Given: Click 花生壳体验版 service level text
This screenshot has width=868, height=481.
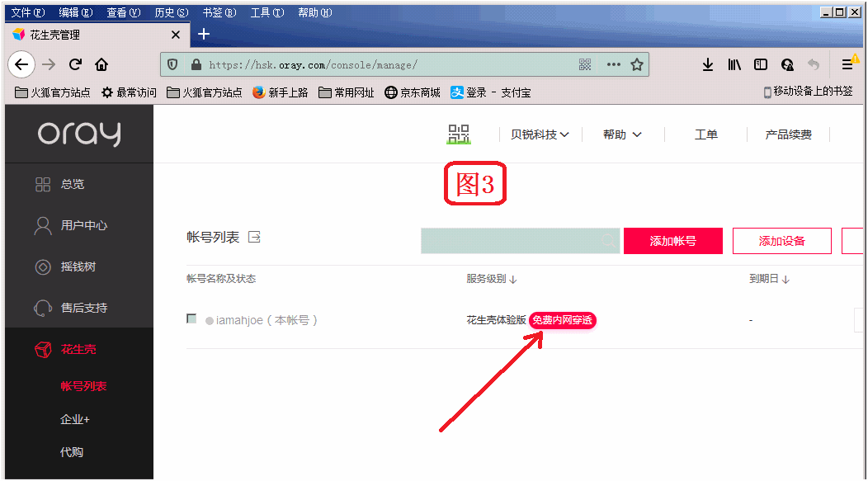Looking at the screenshot, I should [x=496, y=320].
